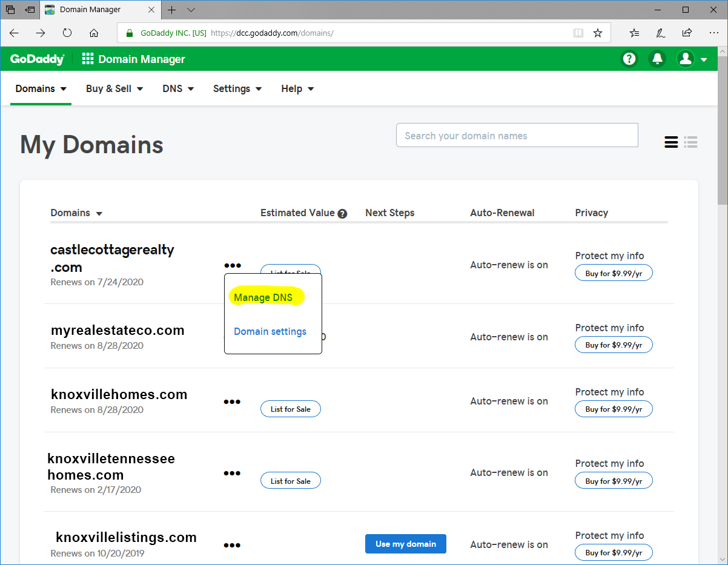
Task: Click the Estimated Value help icon
Action: click(342, 214)
